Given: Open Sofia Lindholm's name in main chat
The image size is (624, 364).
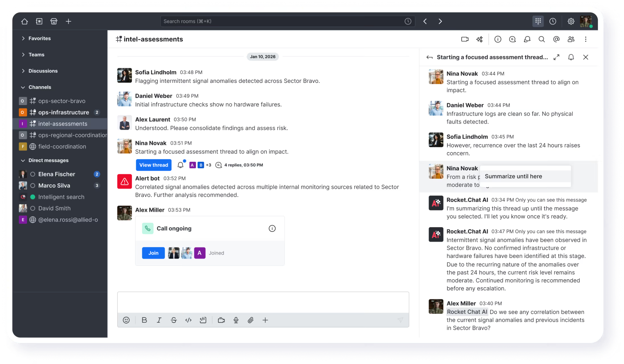Looking at the screenshot, I should point(156,72).
